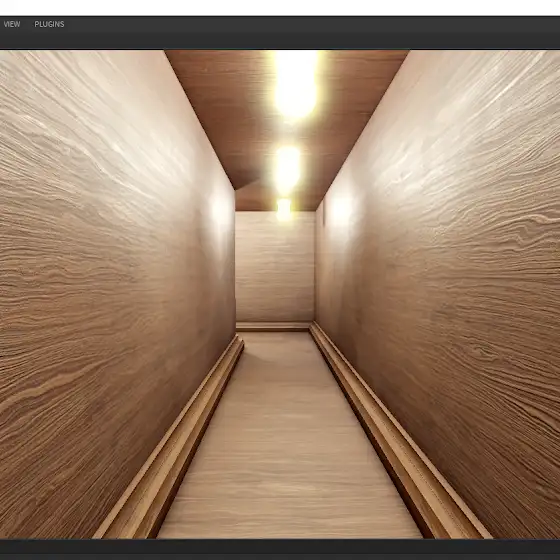Select the farthest small ceiling light

284,209
